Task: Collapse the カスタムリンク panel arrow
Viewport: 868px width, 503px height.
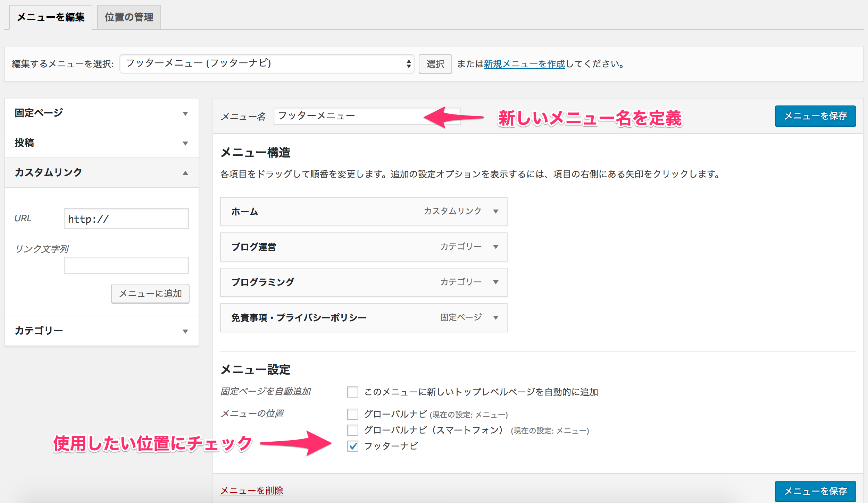Action: [x=185, y=173]
